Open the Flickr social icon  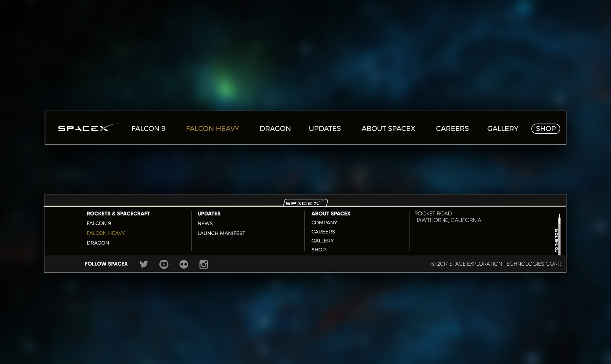184,264
